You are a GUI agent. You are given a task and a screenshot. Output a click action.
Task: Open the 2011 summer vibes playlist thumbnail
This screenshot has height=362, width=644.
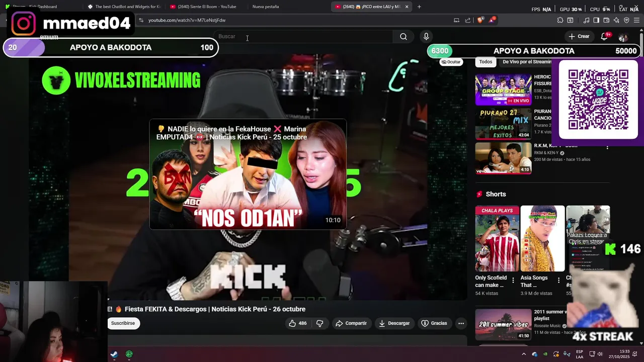click(x=503, y=324)
